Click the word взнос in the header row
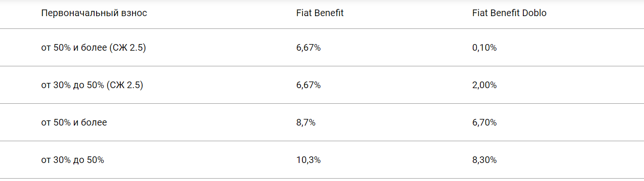This screenshot has width=644, height=181. [x=133, y=13]
